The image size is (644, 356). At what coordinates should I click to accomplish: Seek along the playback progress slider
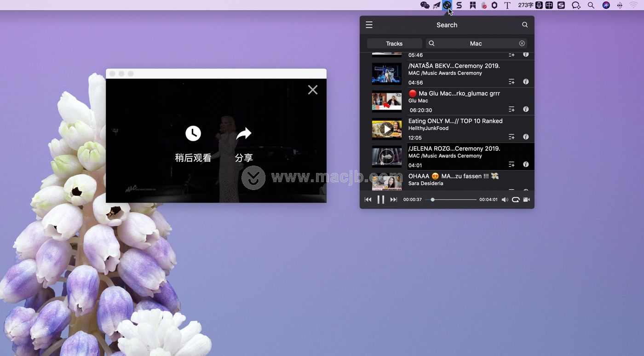(451, 200)
